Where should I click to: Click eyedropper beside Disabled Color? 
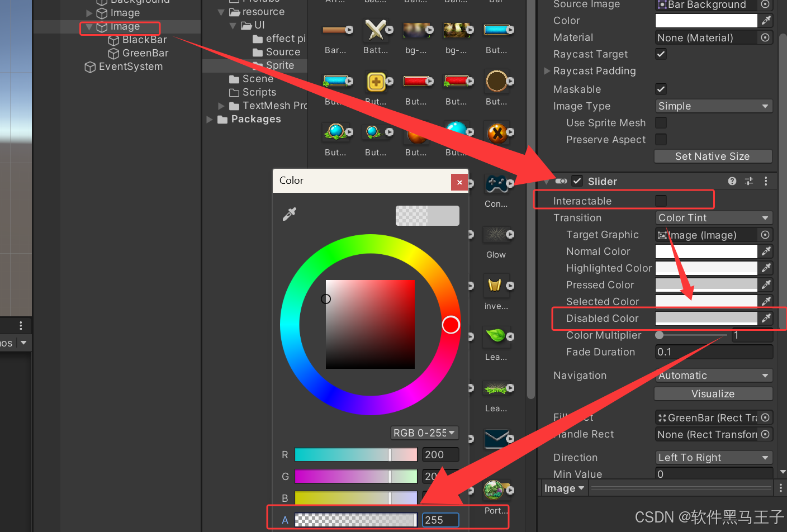coord(766,319)
